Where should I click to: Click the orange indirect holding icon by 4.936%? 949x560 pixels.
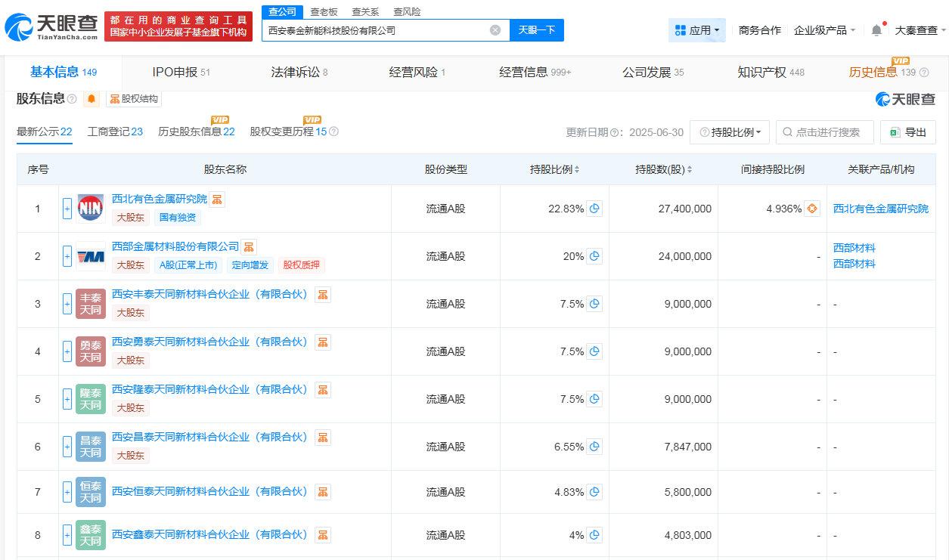811,209
